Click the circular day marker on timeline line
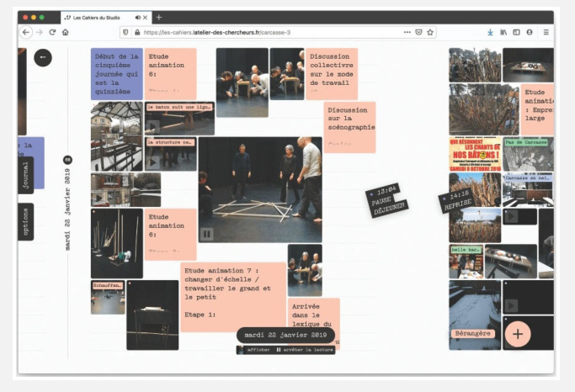The width and height of the screenshot is (575, 392). click(x=68, y=160)
